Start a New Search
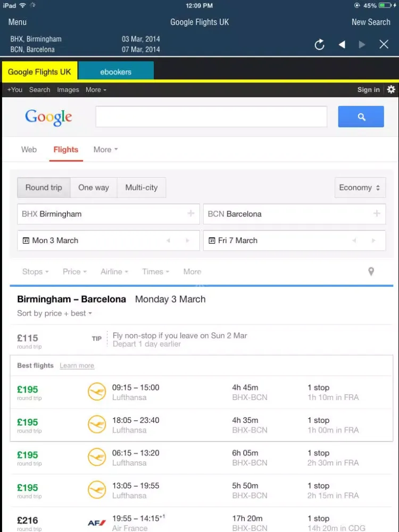 [371, 22]
